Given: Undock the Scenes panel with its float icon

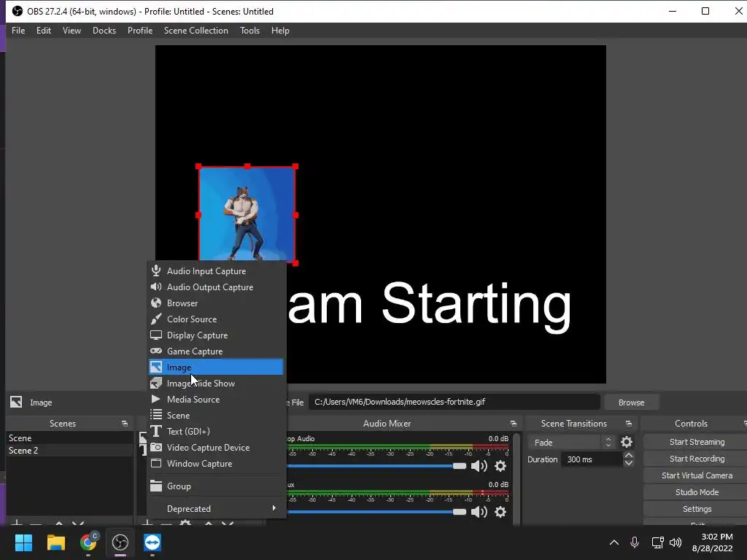Looking at the screenshot, I should (x=124, y=424).
